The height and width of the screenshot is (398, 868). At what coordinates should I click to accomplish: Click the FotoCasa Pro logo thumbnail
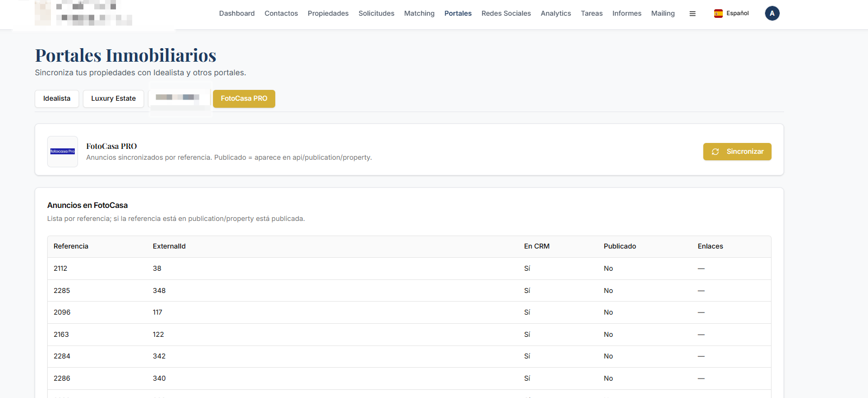coord(62,152)
